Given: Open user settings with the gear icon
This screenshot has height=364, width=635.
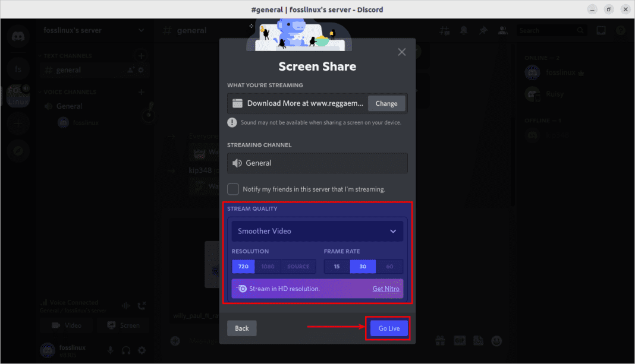Looking at the screenshot, I should coord(142,350).
